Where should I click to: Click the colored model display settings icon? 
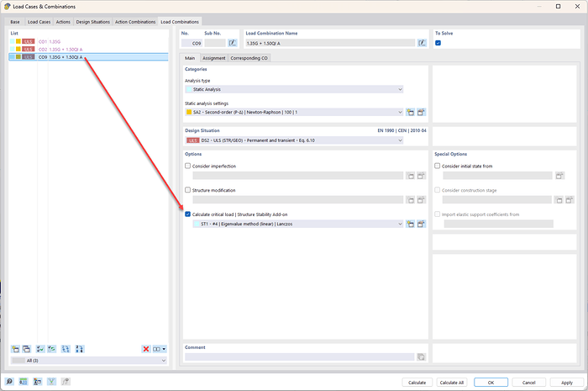coord(37,382)
